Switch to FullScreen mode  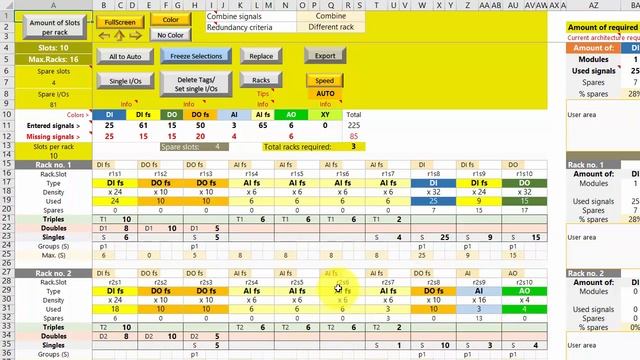120,22
